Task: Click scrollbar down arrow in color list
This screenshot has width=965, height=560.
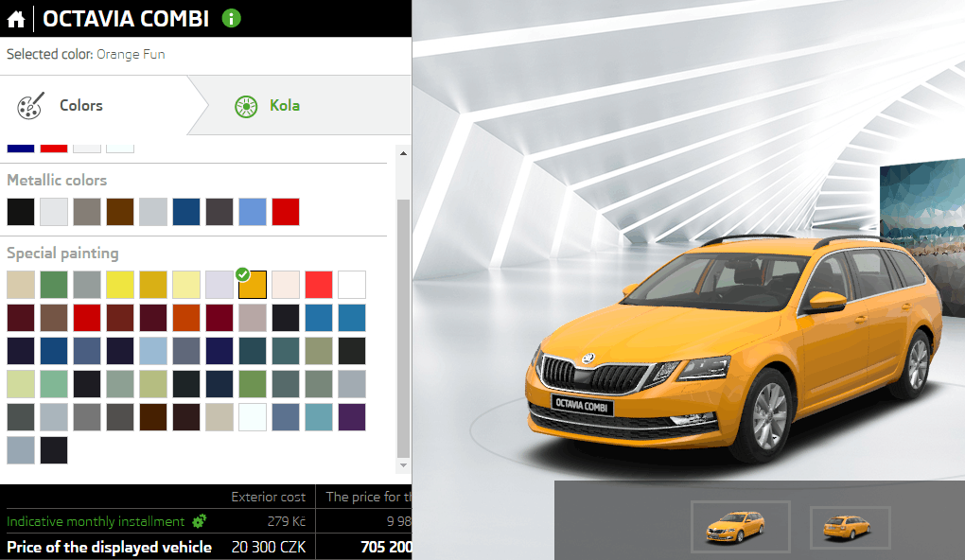Action: [403, 465]
